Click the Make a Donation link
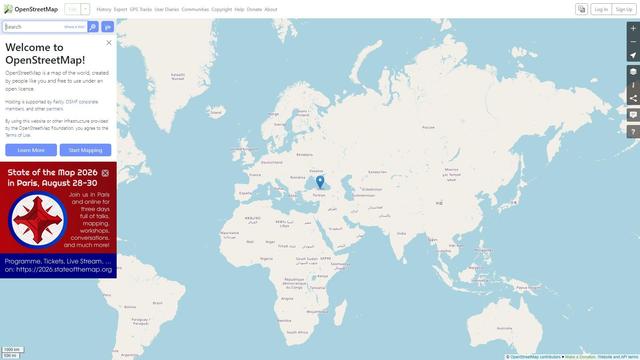 (x=580, y=357)
